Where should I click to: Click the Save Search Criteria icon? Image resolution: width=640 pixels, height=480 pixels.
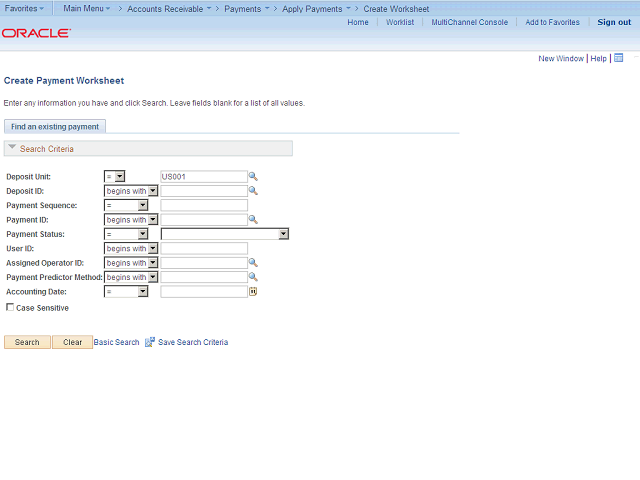(150, 342)
